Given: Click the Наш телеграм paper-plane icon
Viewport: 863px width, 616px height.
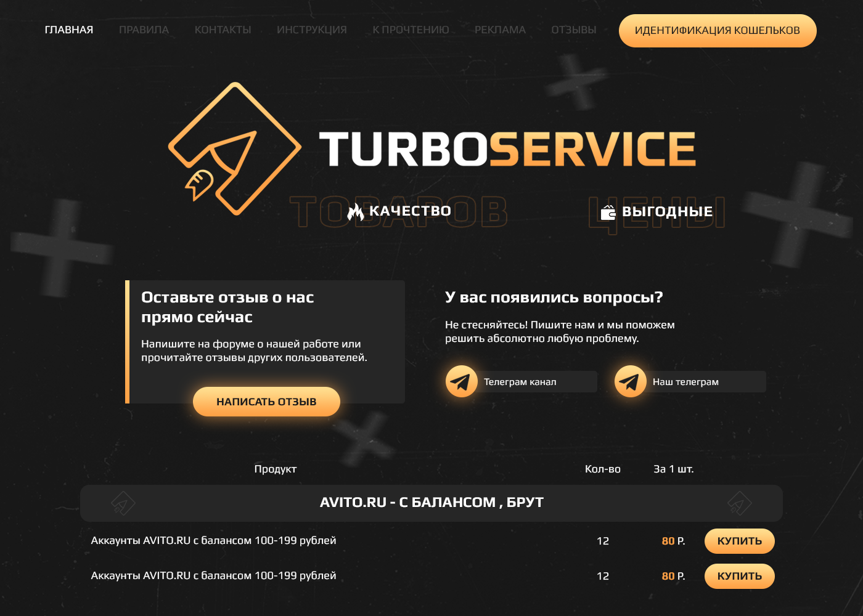Looking at the screenshot, I should coord(631,381).
